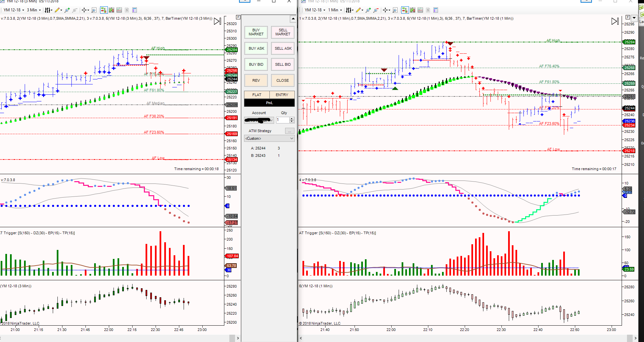Zoom in on the 1 Min chart

[368, 10]
